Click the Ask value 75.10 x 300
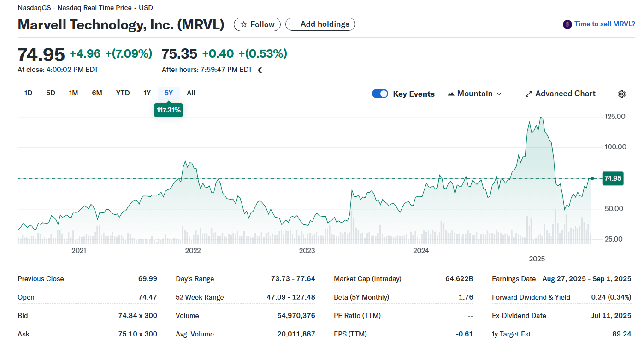Screen dimensions: 644x348 pyautogui.click(x=138, y=334)
